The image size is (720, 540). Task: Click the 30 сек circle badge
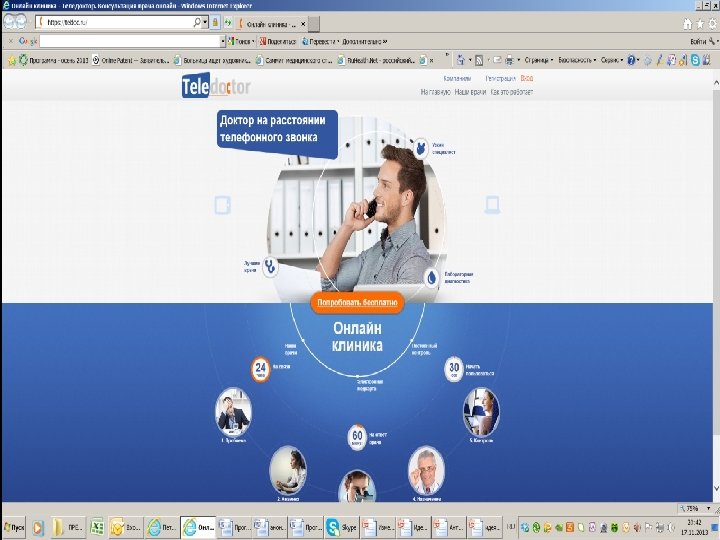coord(454,369)
